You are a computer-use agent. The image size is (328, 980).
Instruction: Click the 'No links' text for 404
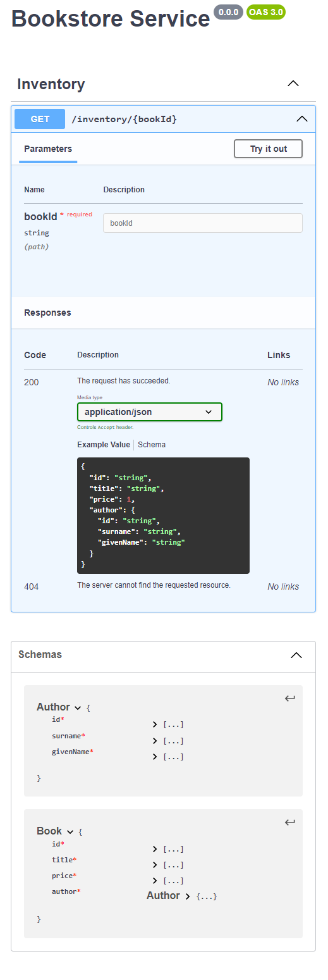point(283,586)
